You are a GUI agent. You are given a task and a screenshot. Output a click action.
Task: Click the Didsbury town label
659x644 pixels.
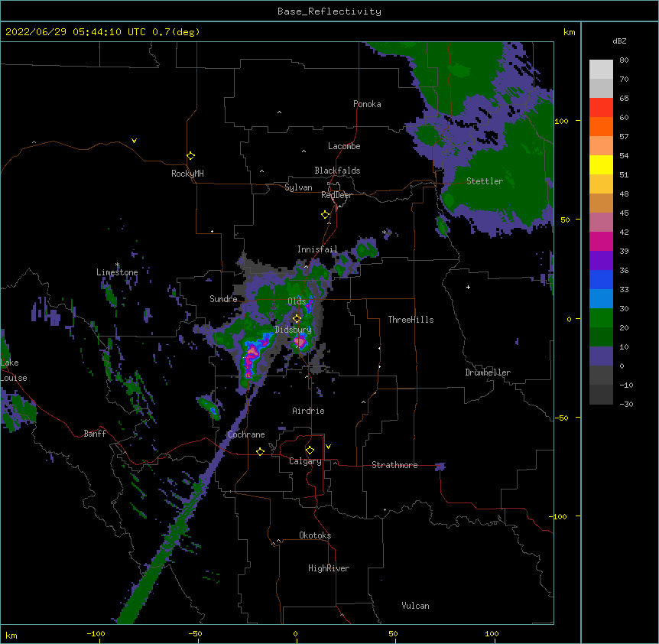tap(294, 330)
